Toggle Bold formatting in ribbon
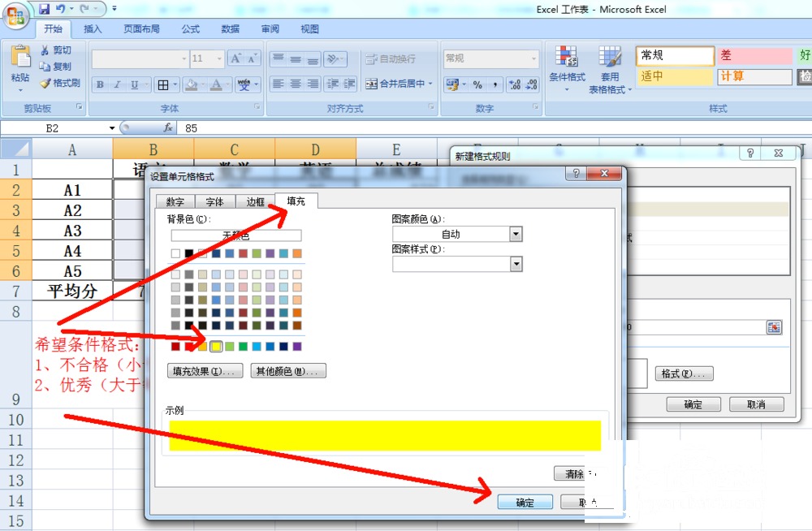 pyautogui.click(x=100, y=84)
